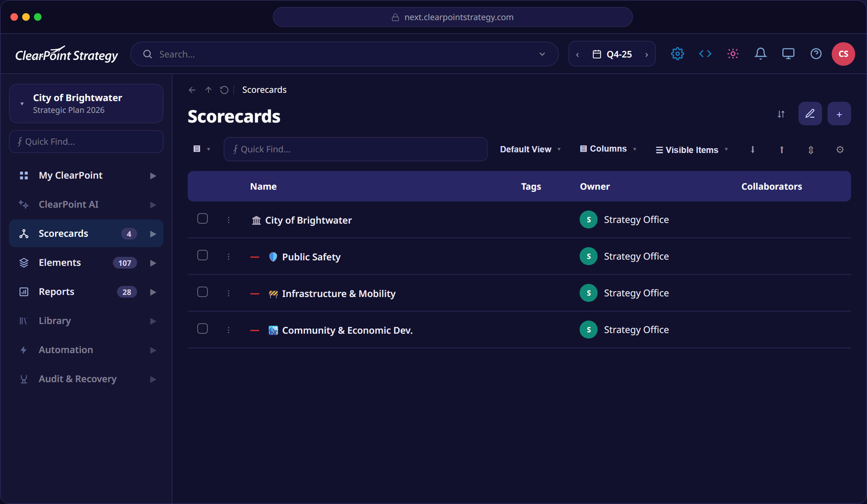The height and width of the screenshot is (504, 867).
Task: Click the reorder arrows icon by title
Action: [781, 114]
